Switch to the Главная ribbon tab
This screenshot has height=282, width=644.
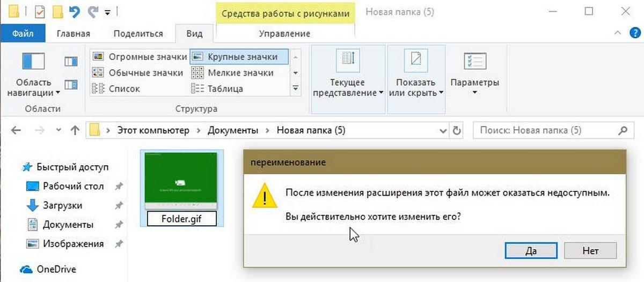pos(73,33)
